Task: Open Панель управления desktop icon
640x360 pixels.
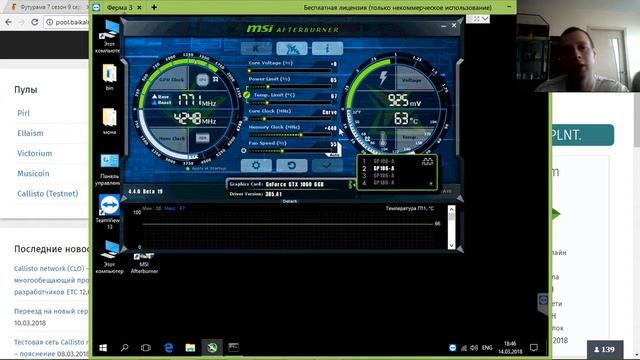Action: pos(109,169)
